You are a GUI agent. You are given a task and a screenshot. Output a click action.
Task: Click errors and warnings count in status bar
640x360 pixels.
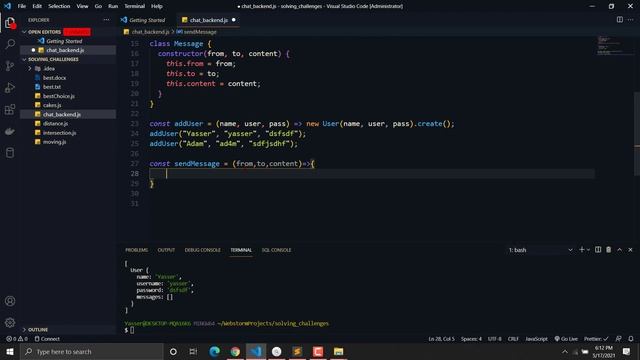(x=17, y=339)
